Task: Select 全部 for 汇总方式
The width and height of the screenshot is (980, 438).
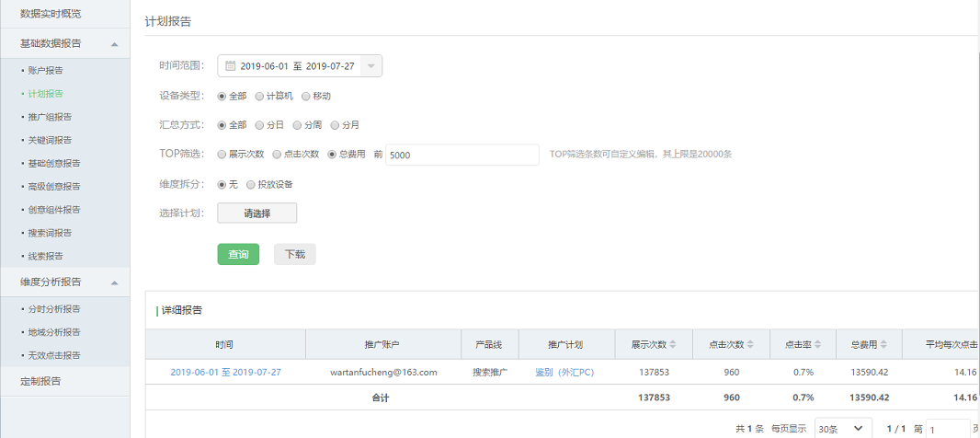Action: point(222,125)
